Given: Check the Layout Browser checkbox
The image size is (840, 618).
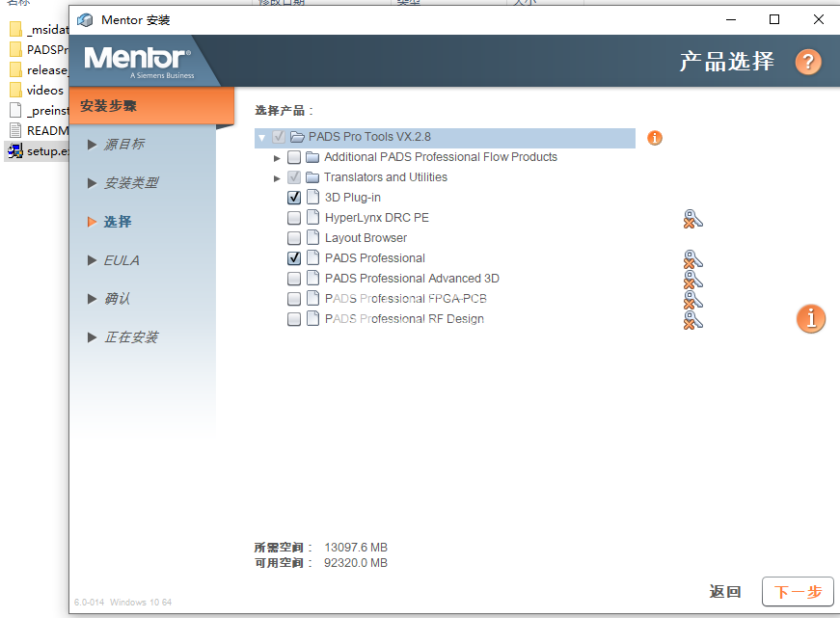Looking at the screenshot, I should click(x=294, y=238).
